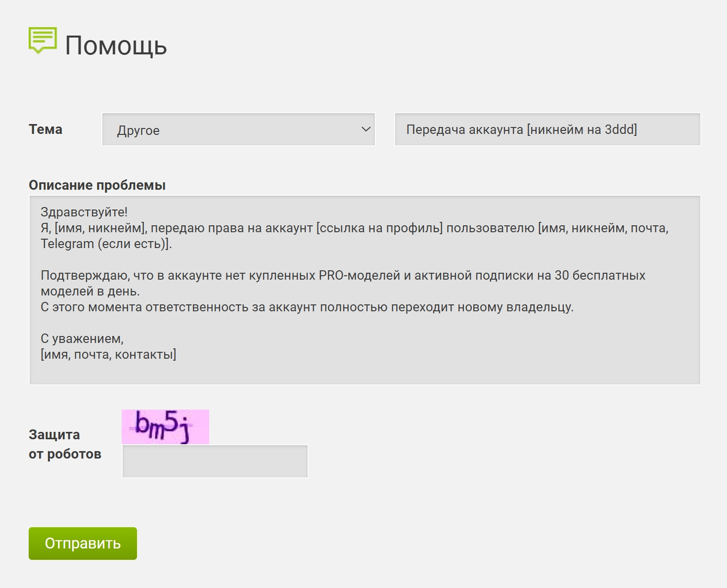Place cursor on the "С уважением," line
Screen dimensions: 727x588
coord(82,339)
